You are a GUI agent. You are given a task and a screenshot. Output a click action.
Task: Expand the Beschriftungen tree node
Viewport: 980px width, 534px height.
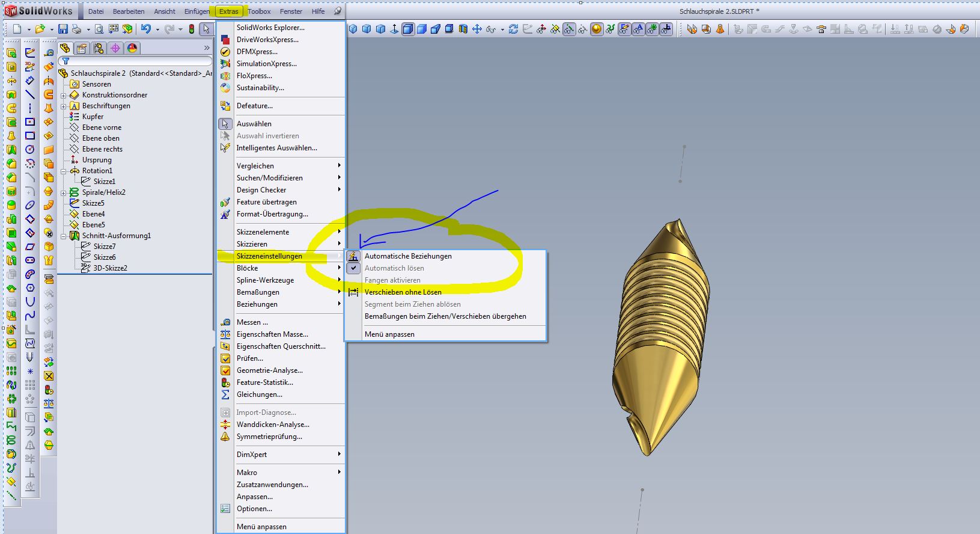click(x=64, y=106)
